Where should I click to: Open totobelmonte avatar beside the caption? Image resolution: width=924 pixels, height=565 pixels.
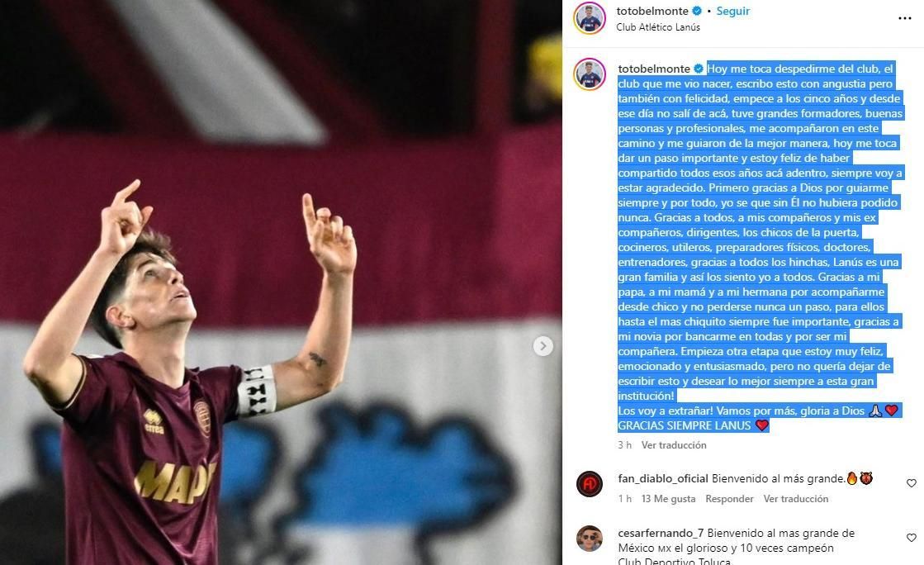[590, 74]
